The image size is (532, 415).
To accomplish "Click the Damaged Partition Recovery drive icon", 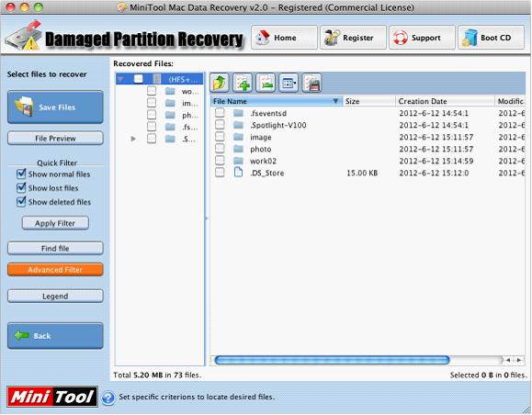I will [24, 35].
